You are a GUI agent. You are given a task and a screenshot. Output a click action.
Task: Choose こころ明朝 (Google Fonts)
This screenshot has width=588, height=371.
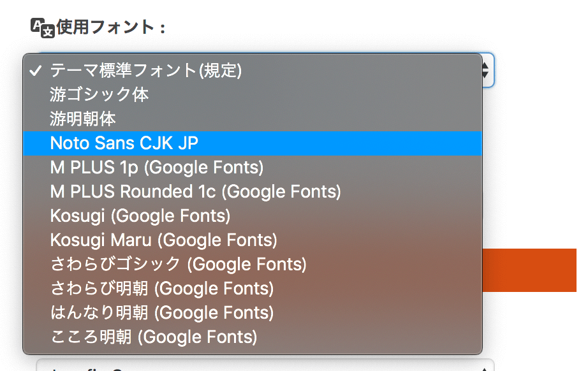(253, 337)
